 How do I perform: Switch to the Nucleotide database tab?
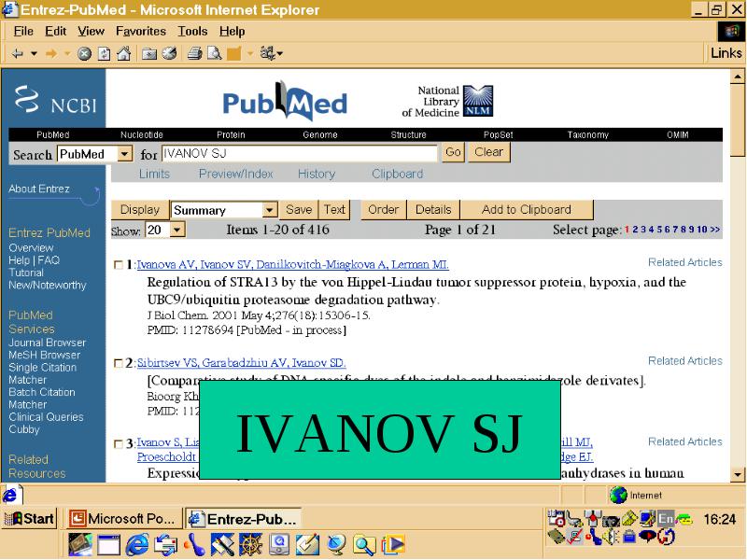[x=142, y=134]
